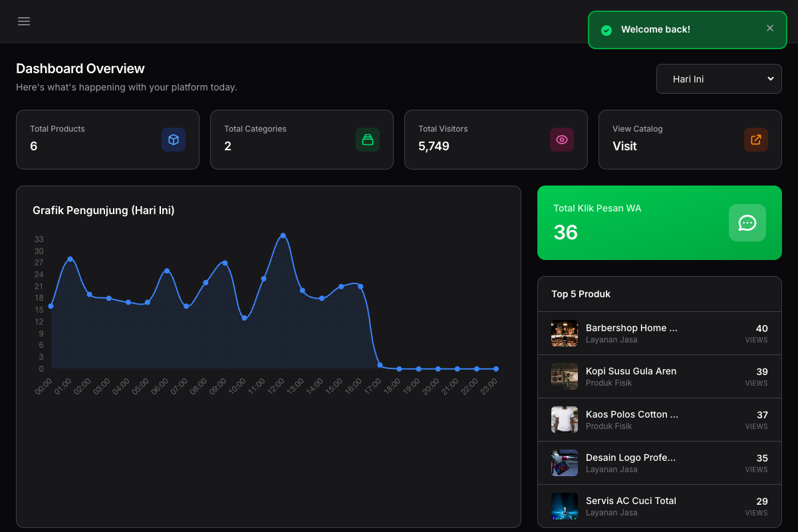Viewport: 798px width, 532px height.
Task: Click the 5,749 visitors value
Action: click(x=434, y=146)
